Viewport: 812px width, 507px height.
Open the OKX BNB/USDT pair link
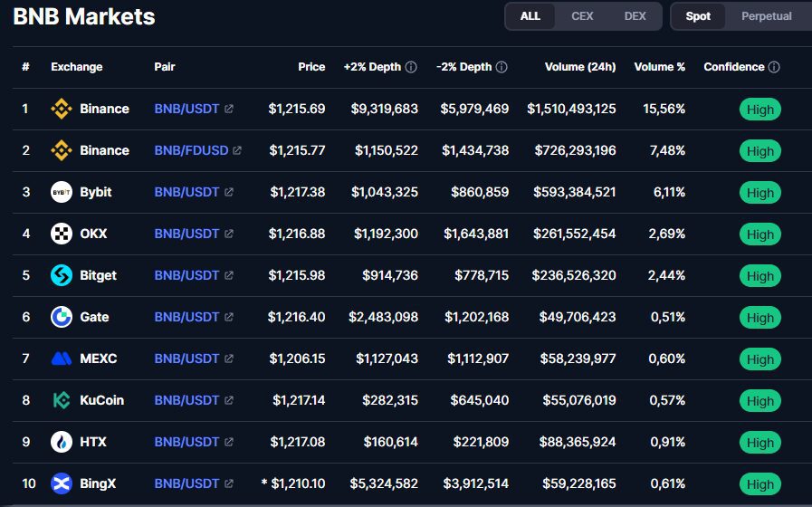187,234
